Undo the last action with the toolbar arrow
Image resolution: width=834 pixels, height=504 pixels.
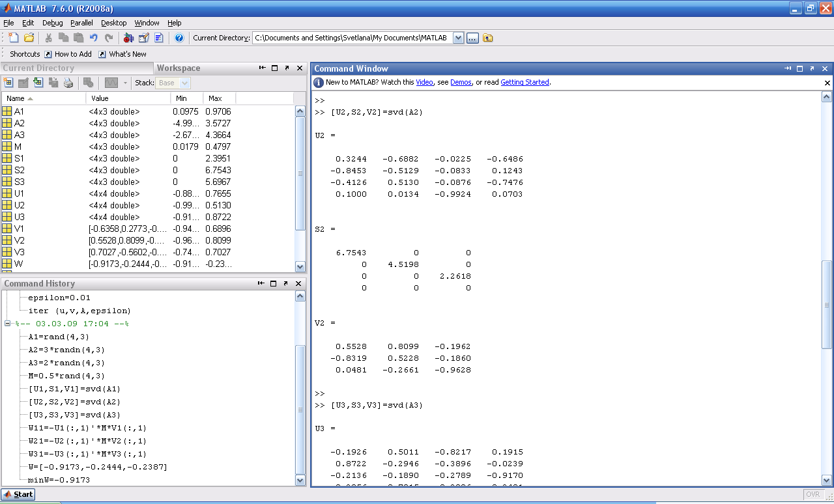pyautogui.click(x=93, y=38)
